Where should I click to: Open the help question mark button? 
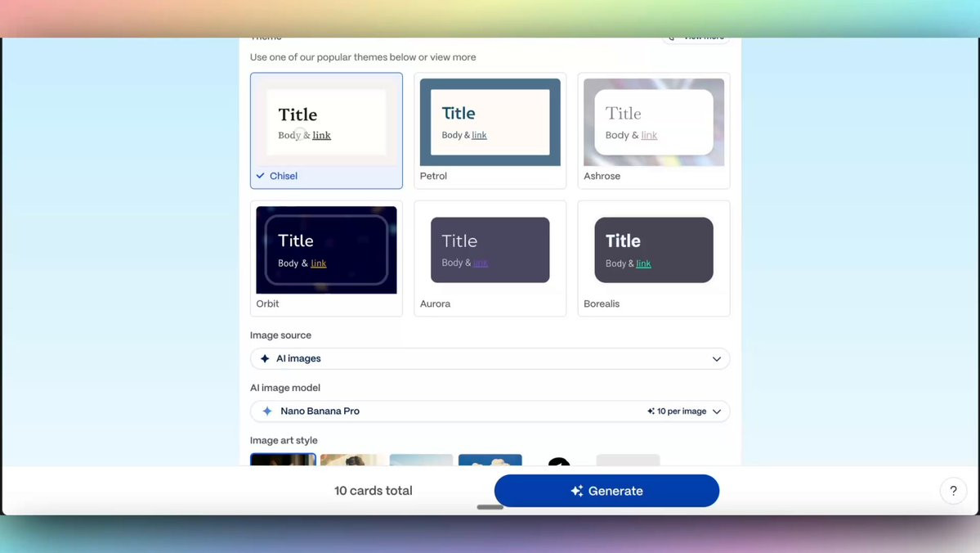click(953, 491)
